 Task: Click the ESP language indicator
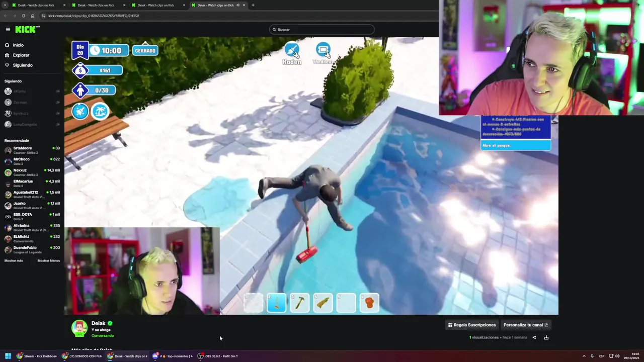(602, 356)
